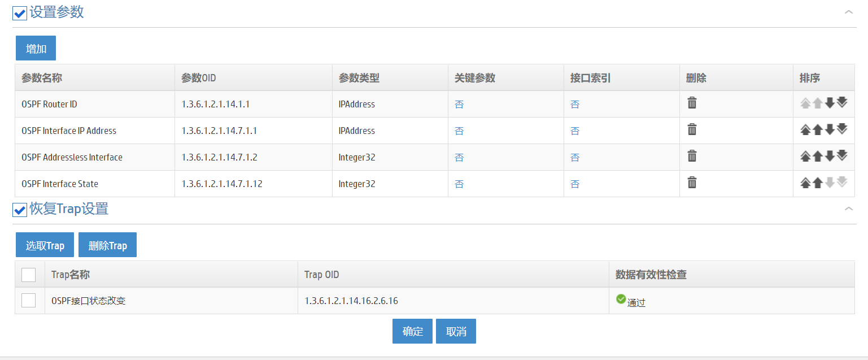Tick the checkbox for OSPF接口状态改变 trap

(x=28, y=301)
